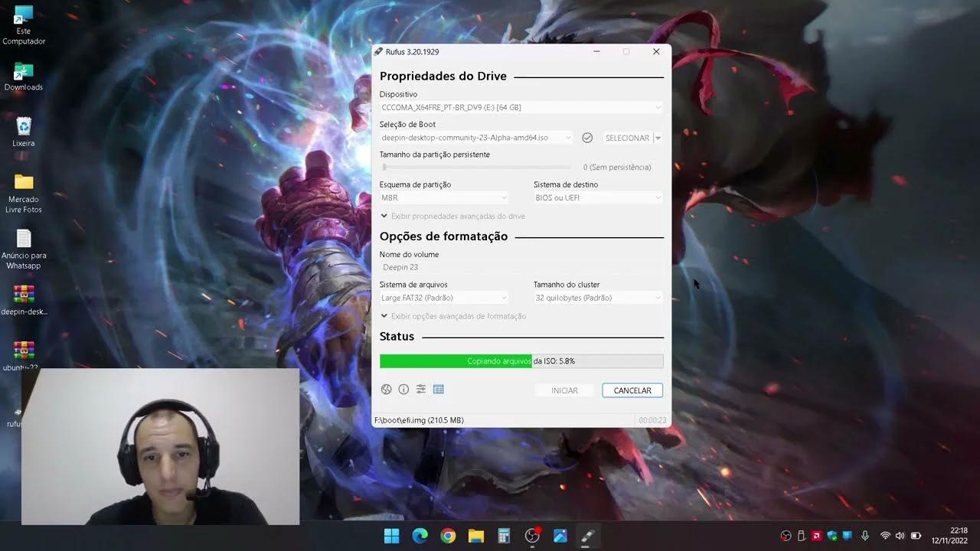Click the INICIAR button
The image size is (980, 551).
[x=564, y=390]
